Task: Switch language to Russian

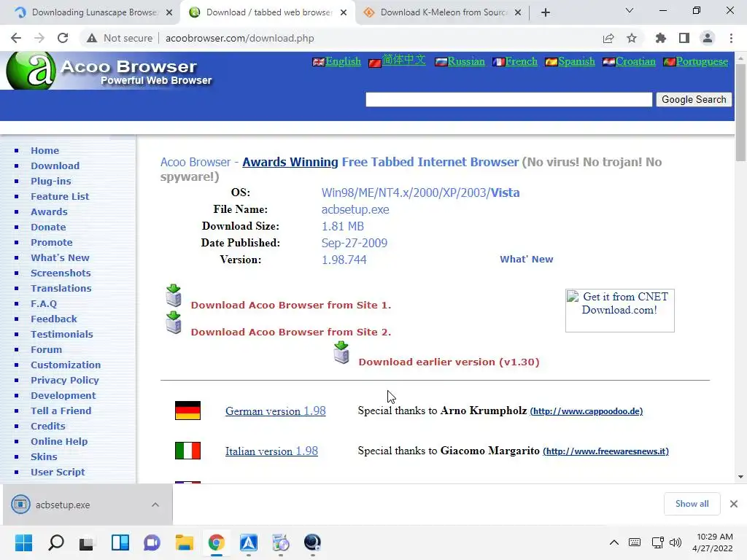Action: [x=466, y=61]
